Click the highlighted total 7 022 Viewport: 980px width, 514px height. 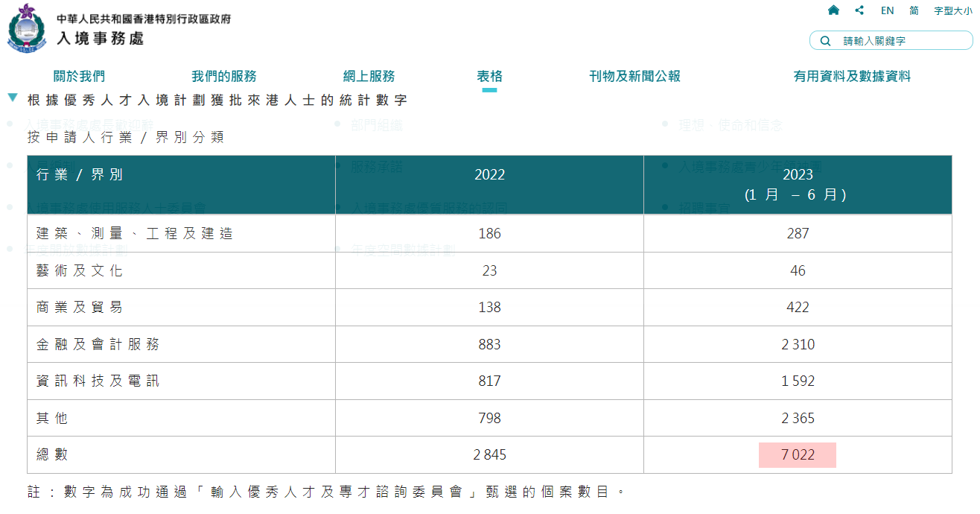(x=798, y=454)
